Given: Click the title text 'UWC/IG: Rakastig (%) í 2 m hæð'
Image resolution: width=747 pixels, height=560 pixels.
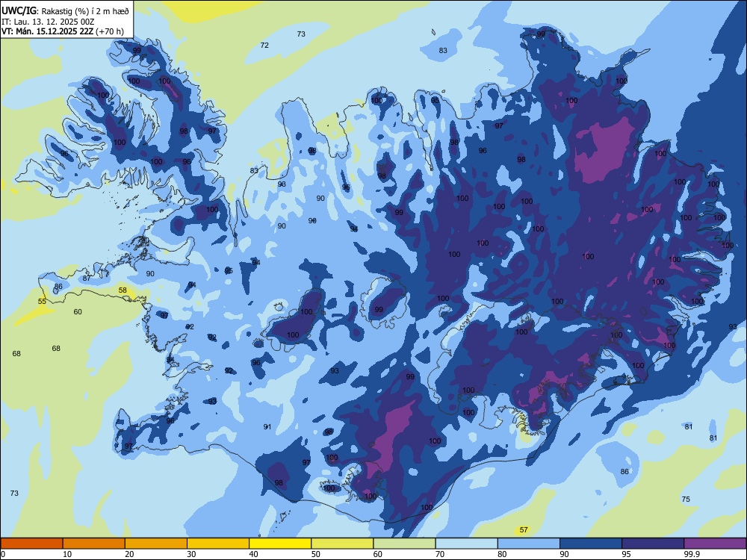Looking at the screenshot, I should (x=65, y=11).
